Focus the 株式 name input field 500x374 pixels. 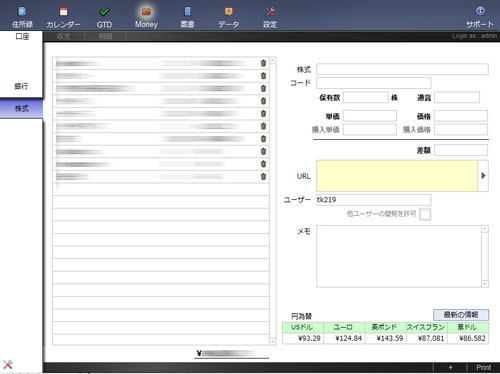point(402,69)
